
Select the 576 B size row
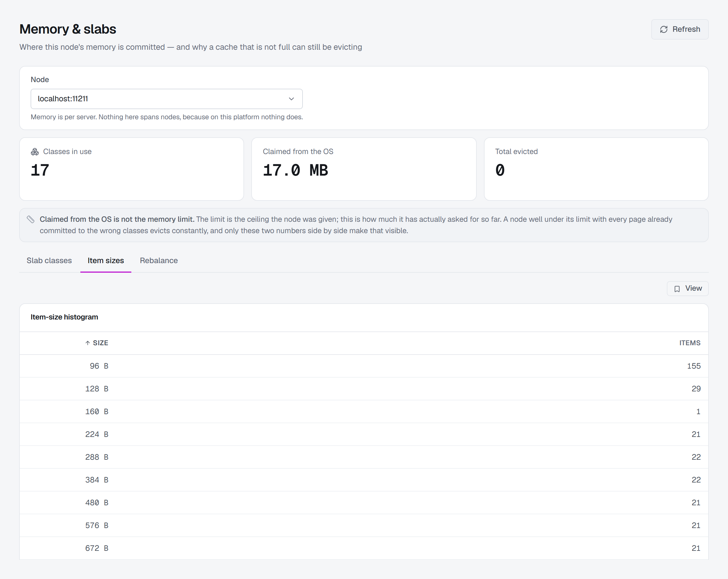point(364,525)
